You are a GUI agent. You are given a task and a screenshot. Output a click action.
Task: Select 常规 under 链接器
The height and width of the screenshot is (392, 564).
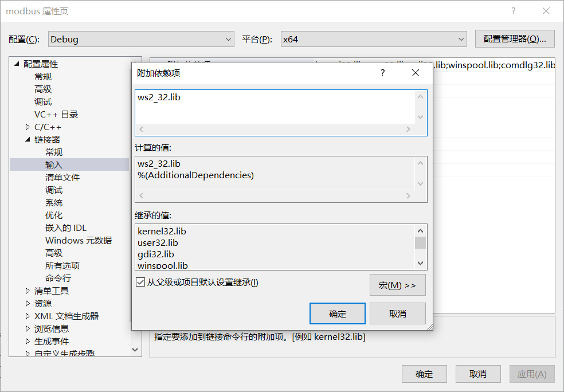[54, 152]
